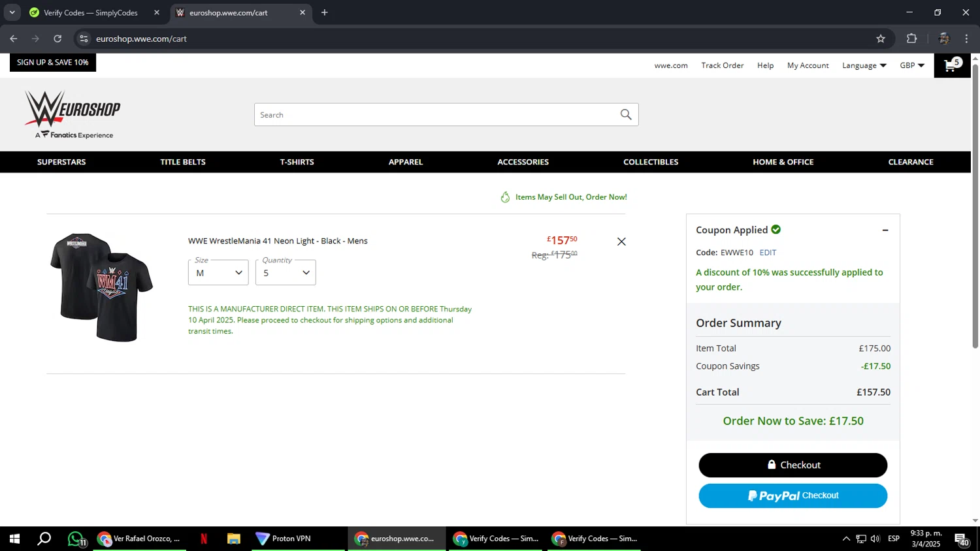Show hidden system tray icons
The image size is (980, 551).
(846, 539)
